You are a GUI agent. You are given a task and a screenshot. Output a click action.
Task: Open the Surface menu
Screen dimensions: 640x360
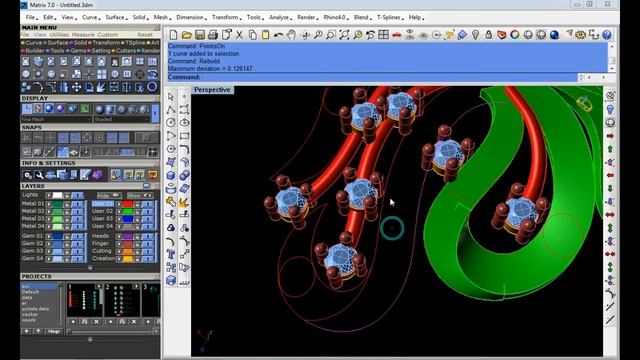116,18
